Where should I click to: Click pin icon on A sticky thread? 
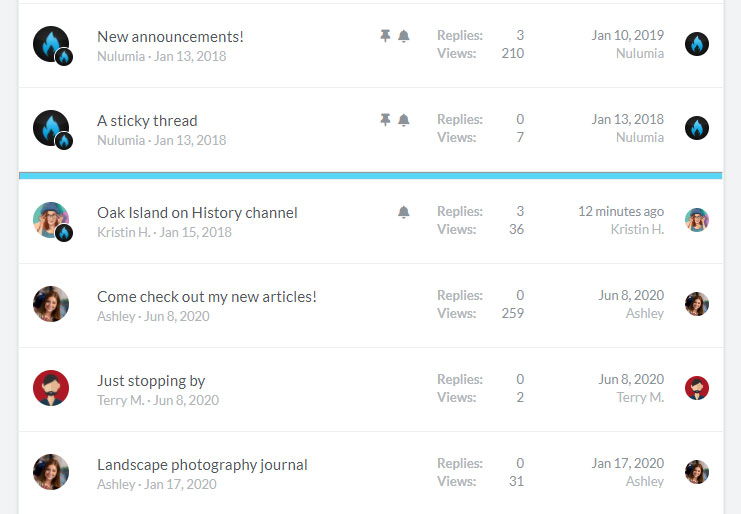tap(385, 120)
